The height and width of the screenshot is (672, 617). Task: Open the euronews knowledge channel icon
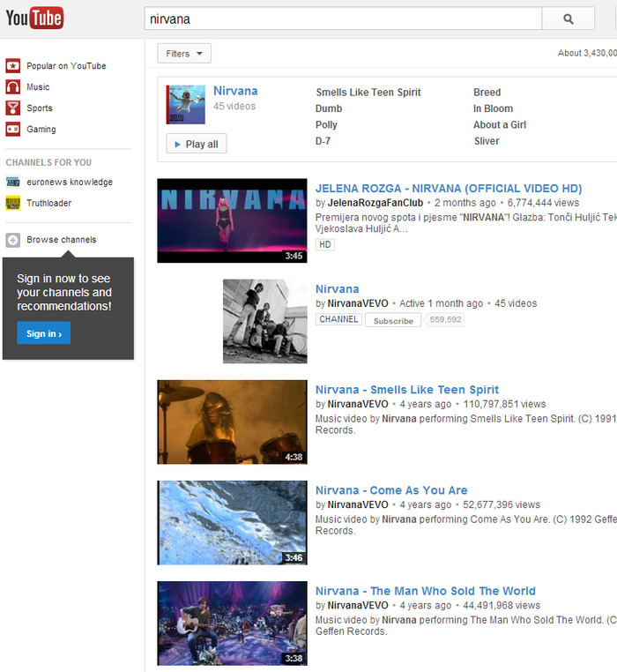pos(13,183)
